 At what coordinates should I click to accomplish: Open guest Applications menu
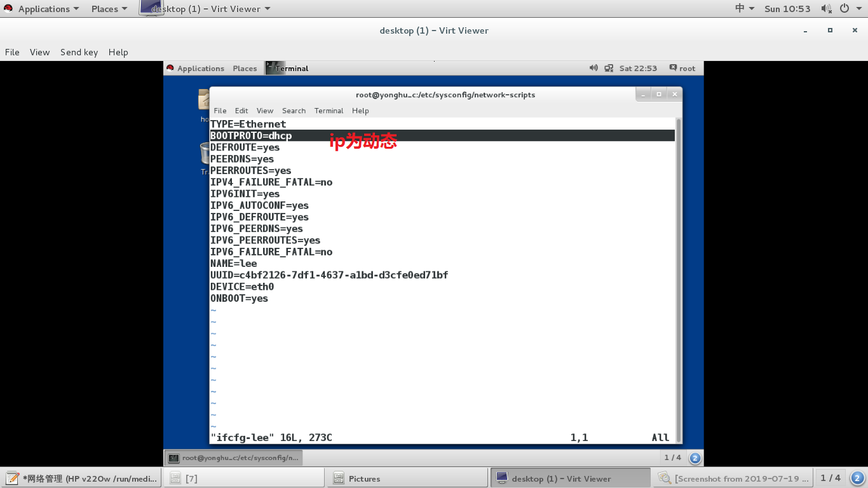tap(195, 68)
